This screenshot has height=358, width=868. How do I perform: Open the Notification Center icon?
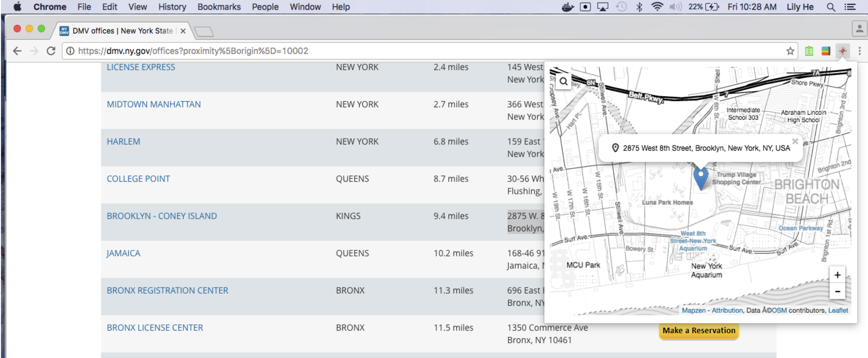click(850, 7)
